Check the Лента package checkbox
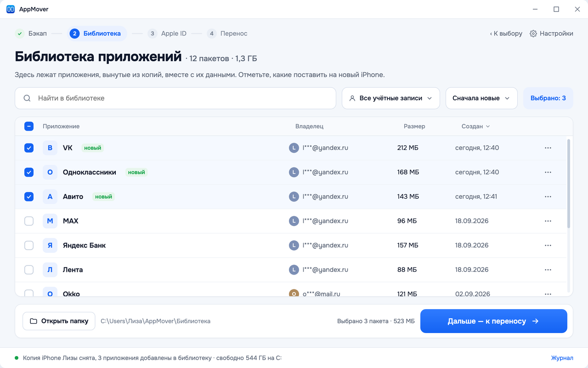Image resolution: width=588 pixels, height=368 pixels. pyautogui.click(x=29, y=270)
